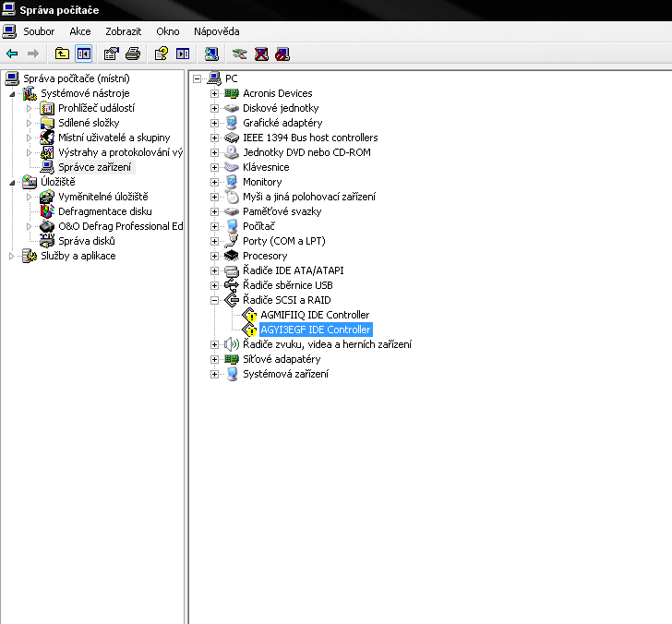Expand Služby a aplikace in left tree
Image resolution: width=672 pixels, height=624 pixels.
pos(12,256)
